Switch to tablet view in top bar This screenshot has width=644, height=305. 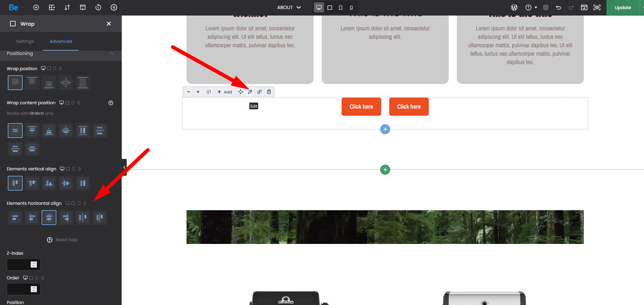tap(341, 7)
